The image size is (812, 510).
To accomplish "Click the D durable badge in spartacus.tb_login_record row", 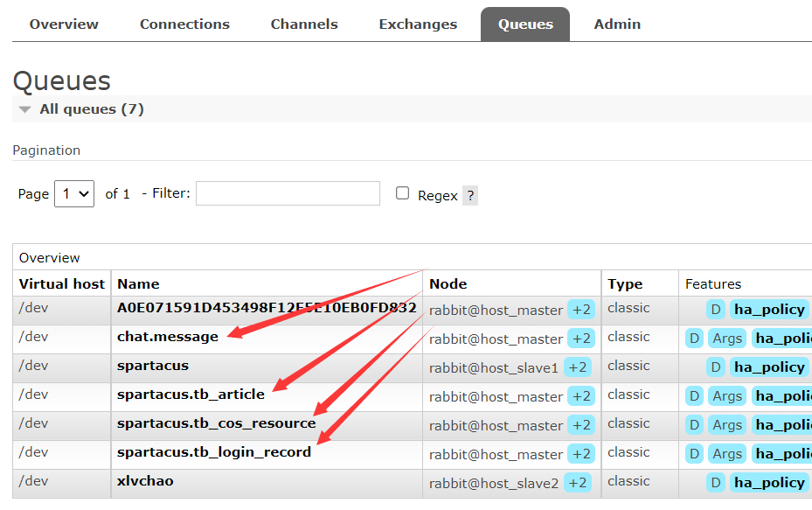I will click(x=695, y=454).
